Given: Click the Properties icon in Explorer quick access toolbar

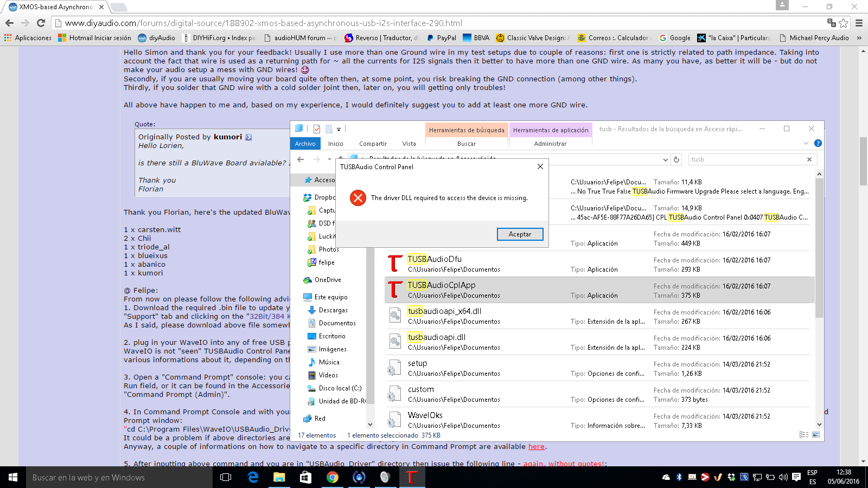Looking at the screenshot, I should 316,129.
